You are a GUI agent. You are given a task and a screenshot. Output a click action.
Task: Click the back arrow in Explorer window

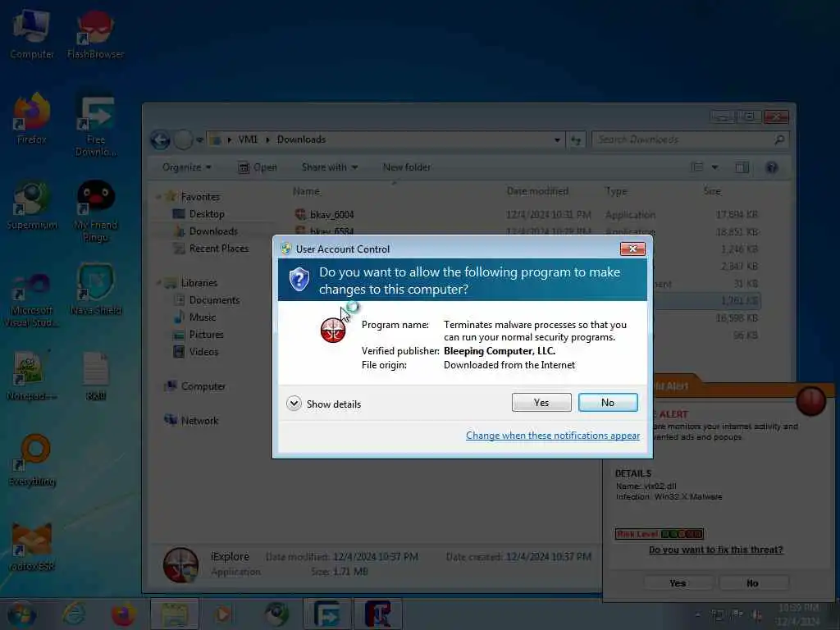(x=160, y=139)
